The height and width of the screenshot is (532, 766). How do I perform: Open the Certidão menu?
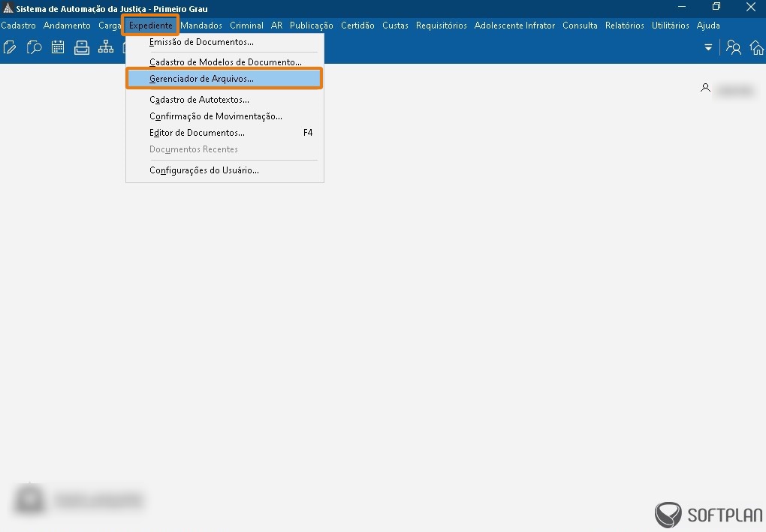point(357,26)
